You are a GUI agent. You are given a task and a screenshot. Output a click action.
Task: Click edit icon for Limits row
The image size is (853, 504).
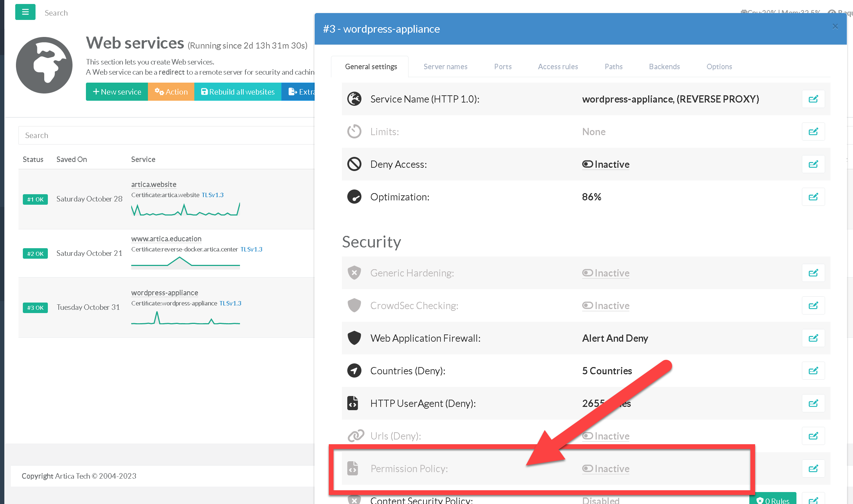point(813,132)
